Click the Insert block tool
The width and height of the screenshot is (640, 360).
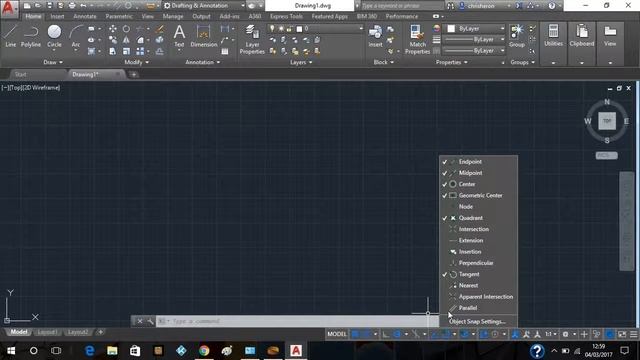375,36
